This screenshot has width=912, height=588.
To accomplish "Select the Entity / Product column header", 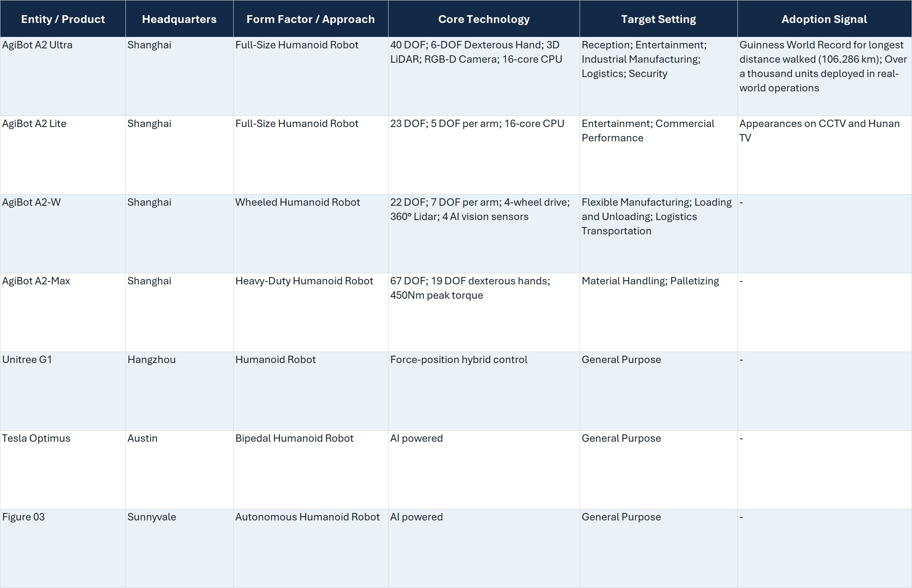I will point(63,19).
